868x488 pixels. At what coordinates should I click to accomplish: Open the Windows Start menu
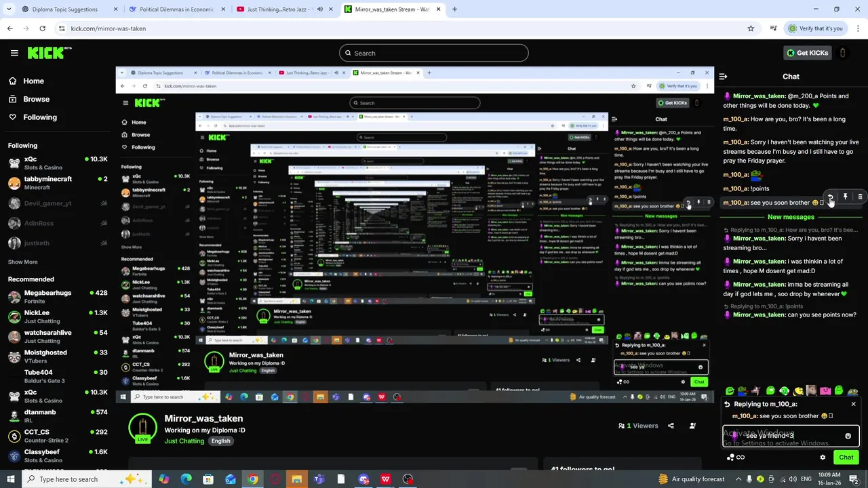coord(11,479)
